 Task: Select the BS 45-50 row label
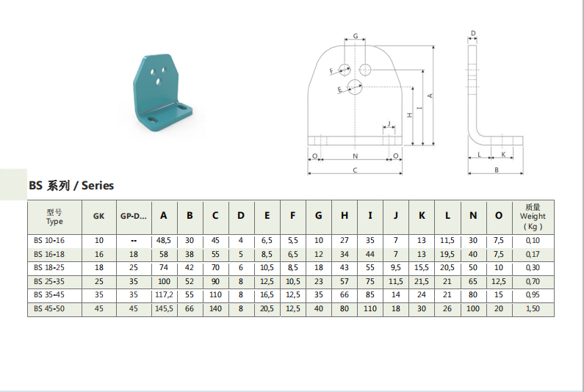[49, 308]
